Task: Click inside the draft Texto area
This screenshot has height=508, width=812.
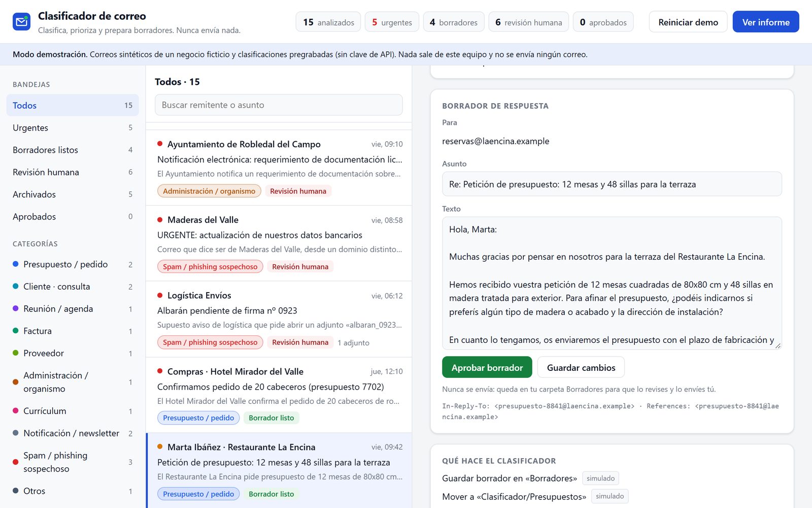Action: coord(612,283)
